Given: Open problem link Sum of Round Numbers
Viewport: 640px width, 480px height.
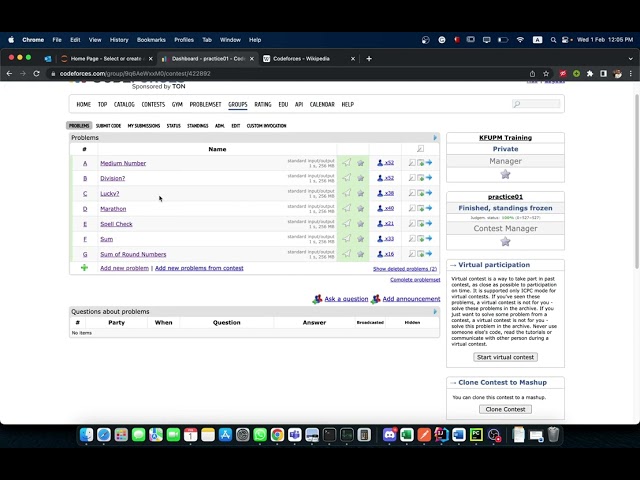Looking at the screenshot, I should tap(133, 254).
